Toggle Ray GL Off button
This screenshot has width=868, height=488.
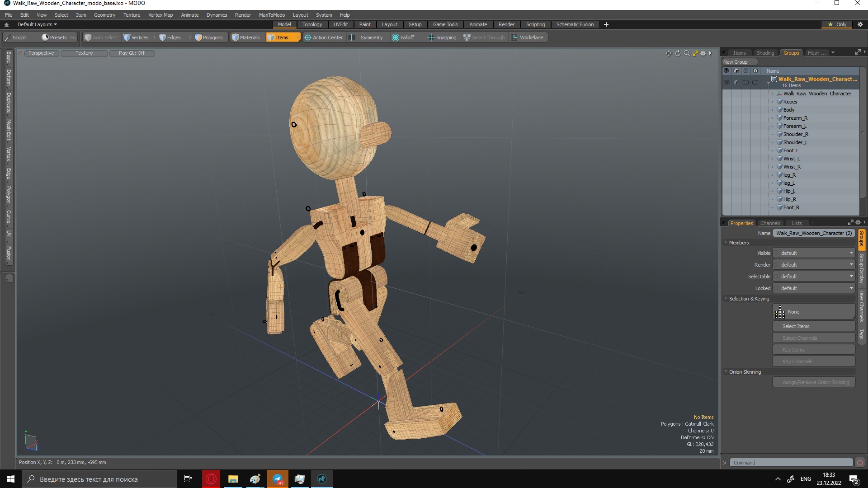[132, 53]
